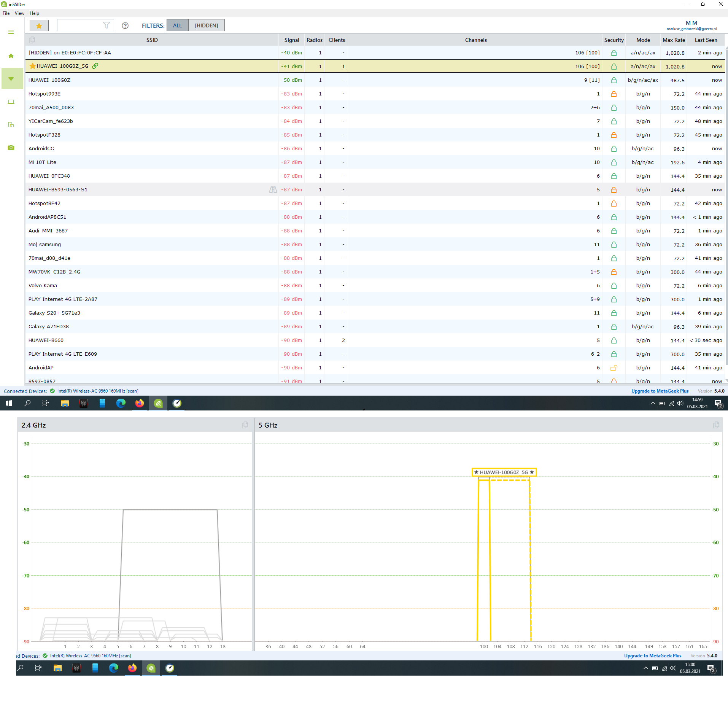The width and height of the screenshot is (728, 703).
Task: Toggle the HIDDEN filter button
Action: pos(207,25)
